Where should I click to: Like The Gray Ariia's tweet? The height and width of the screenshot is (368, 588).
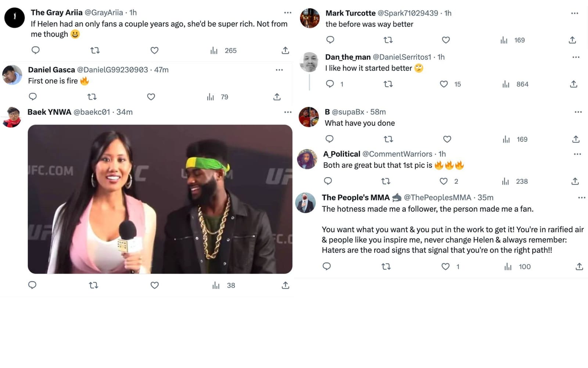tap(154, 50)
